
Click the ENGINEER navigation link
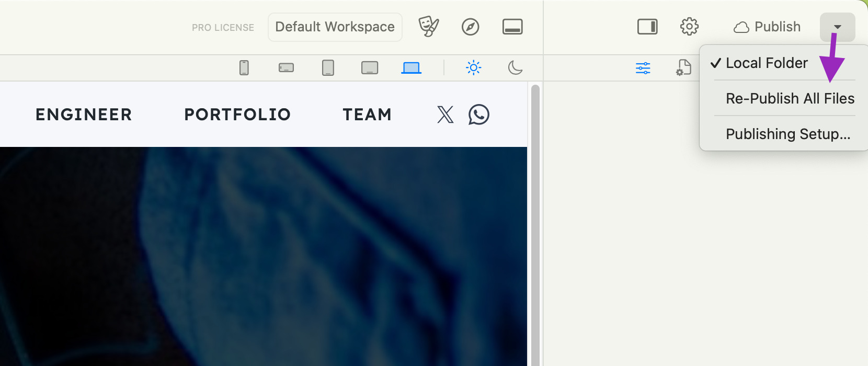[84, 115]
